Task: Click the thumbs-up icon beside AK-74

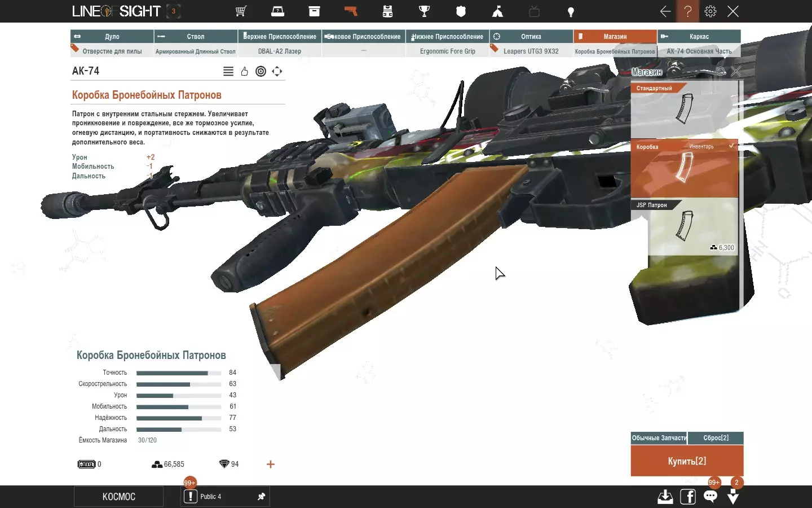Action: click(244, 71)
